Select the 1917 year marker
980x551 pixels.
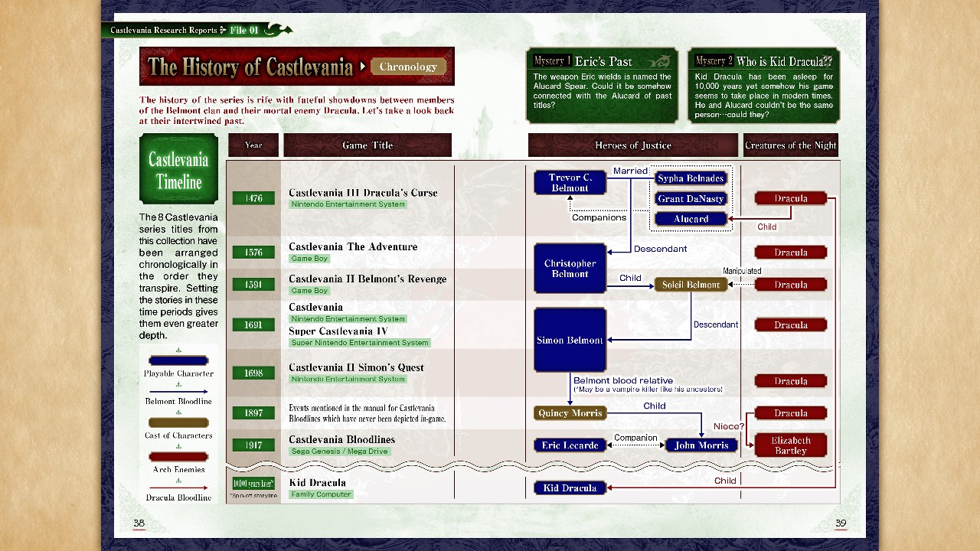tap(253, 445)
